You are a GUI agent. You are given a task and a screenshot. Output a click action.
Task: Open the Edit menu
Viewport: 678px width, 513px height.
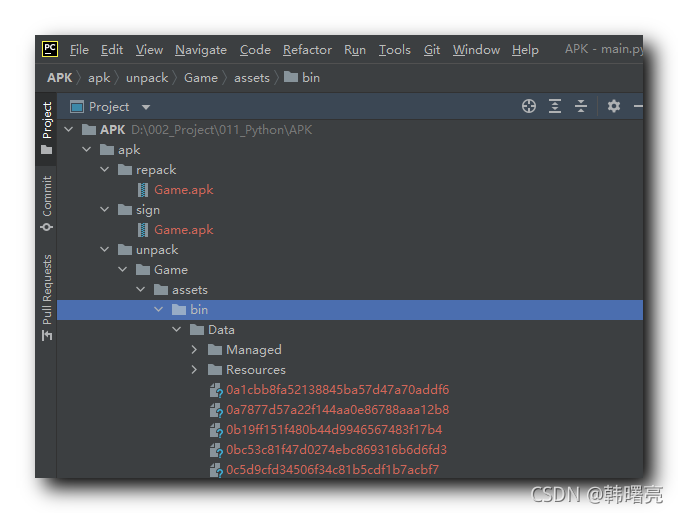pos(112,50)
